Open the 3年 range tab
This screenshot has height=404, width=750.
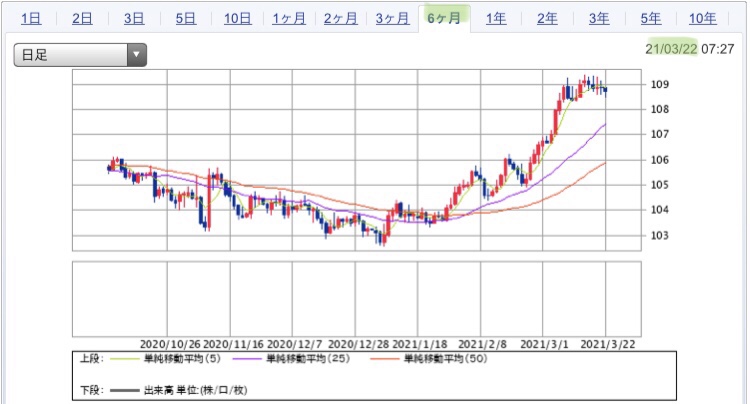(x=599, y=18)
